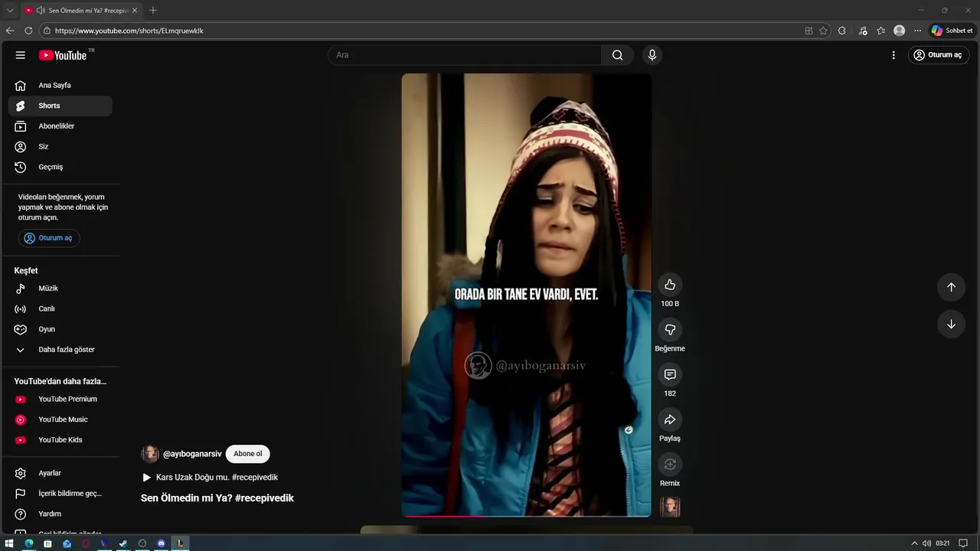Screen dimensions: 980x551
Task: Select Shorts in the sidebar
Action: click(60, 106)
